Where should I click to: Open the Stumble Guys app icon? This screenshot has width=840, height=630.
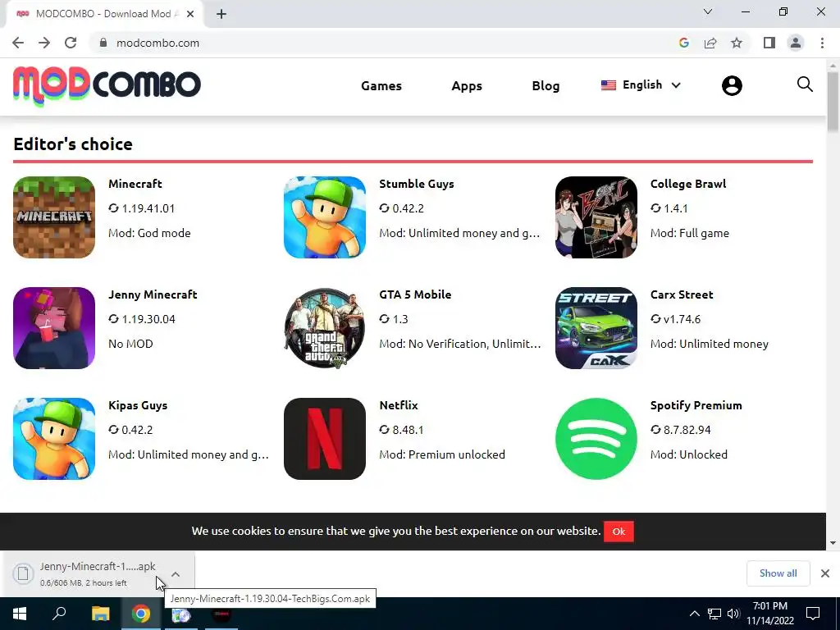point(325,217)
